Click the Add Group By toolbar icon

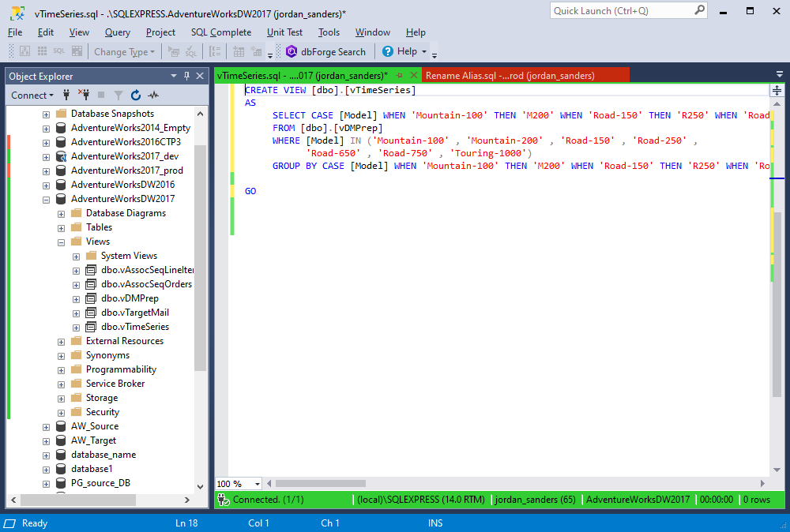(x=215, y=51)
